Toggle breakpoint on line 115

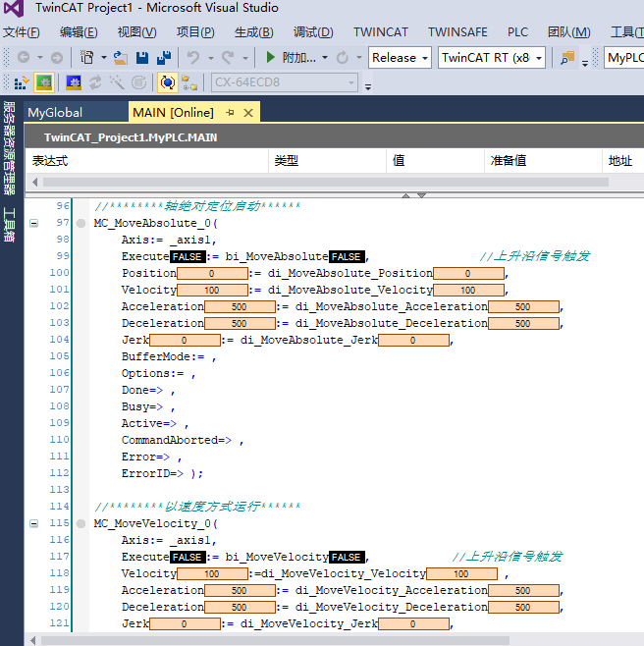(x=80, y=523)
